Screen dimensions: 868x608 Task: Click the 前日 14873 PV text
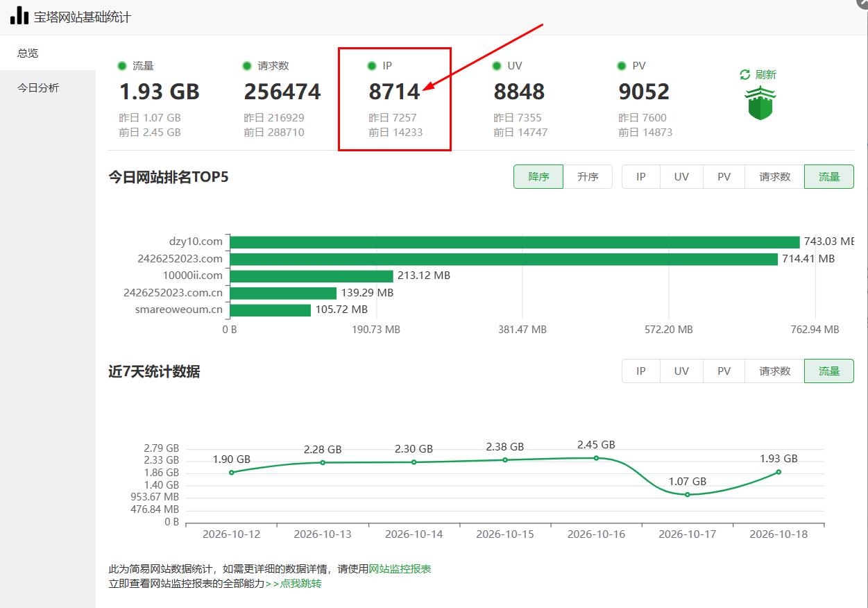[645, 133]
